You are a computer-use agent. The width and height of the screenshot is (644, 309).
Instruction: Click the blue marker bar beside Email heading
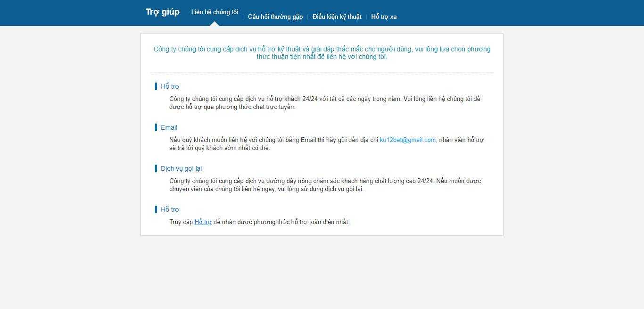(156, 127)
